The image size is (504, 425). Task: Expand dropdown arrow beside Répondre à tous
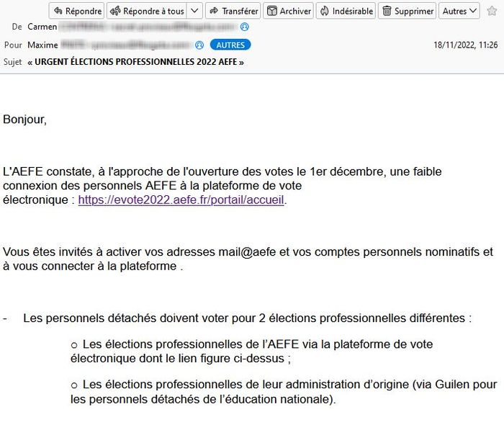tap(196, 11)
